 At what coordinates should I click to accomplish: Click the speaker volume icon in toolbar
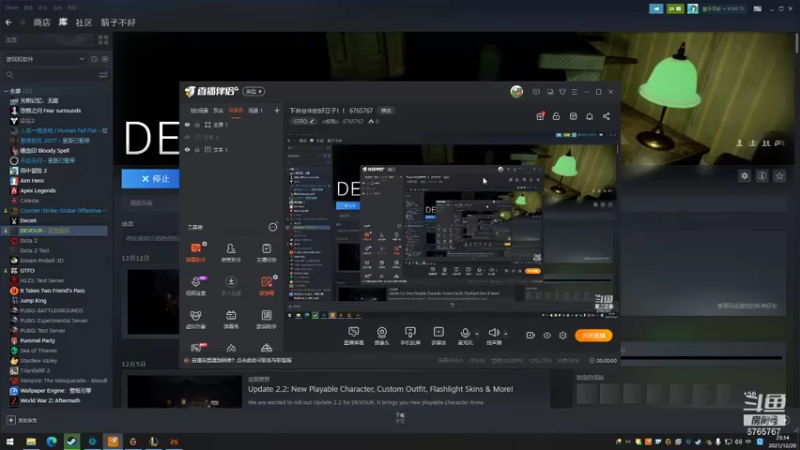(493, 333)
